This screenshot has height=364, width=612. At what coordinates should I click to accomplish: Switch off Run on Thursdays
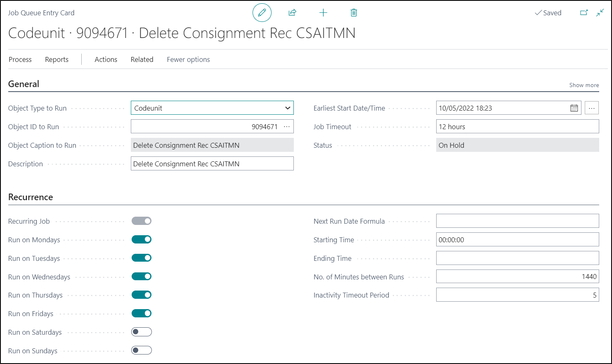[142, 295]
